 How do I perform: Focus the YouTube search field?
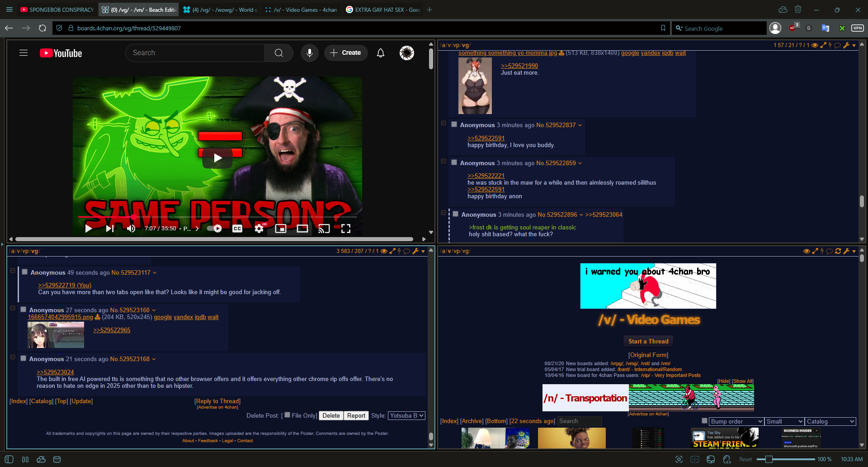tap(195, 53)
